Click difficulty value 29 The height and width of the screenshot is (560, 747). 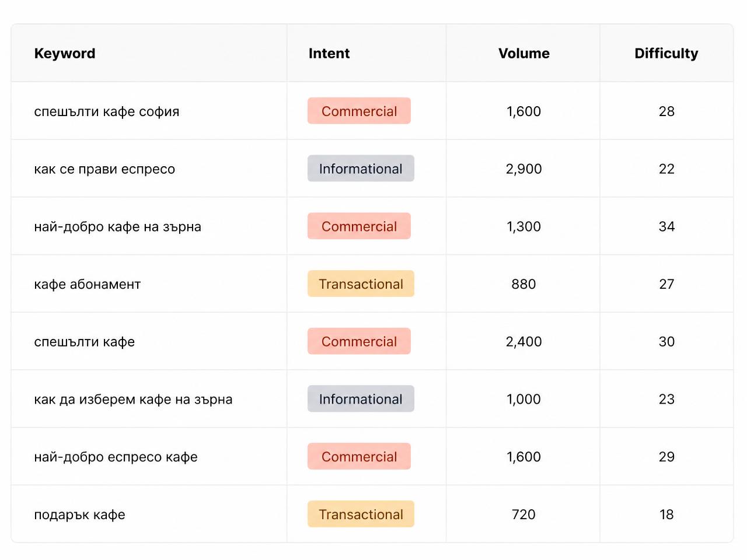click(666, 457)
